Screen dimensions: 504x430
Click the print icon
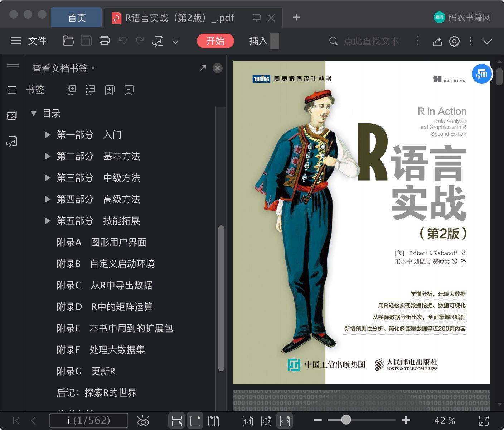pyautogui.click(x=105, y=41)
